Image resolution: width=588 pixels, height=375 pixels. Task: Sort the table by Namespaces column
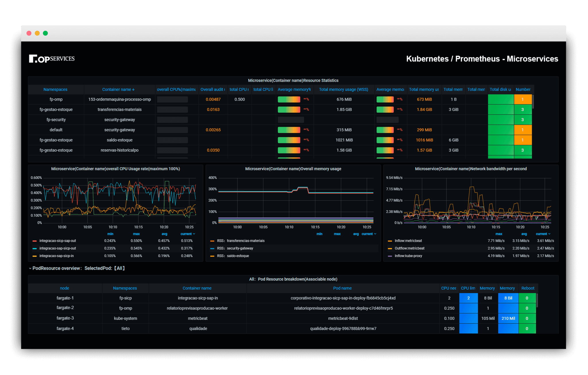55,89
